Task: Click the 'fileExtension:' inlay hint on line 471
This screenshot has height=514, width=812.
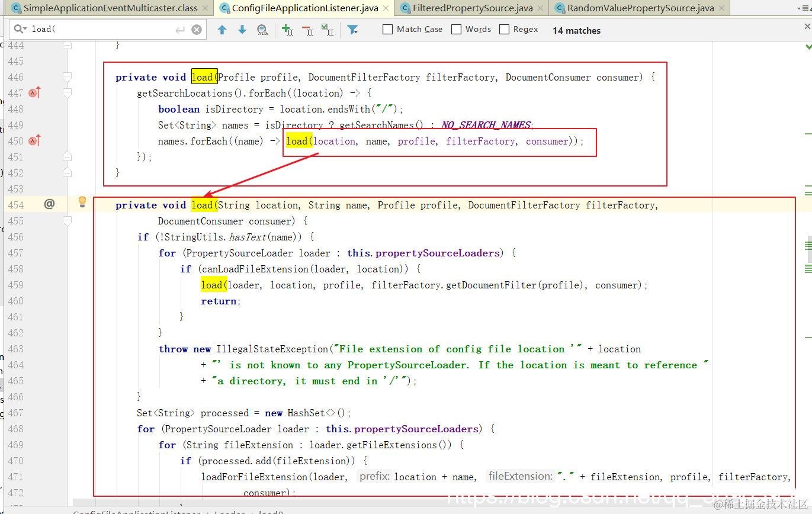Action: (521, 476)
